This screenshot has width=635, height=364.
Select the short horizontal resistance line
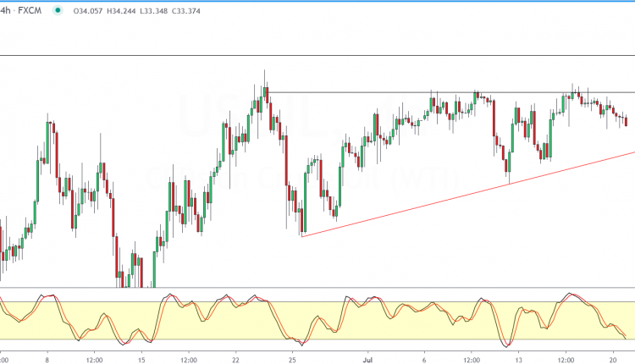451,93
